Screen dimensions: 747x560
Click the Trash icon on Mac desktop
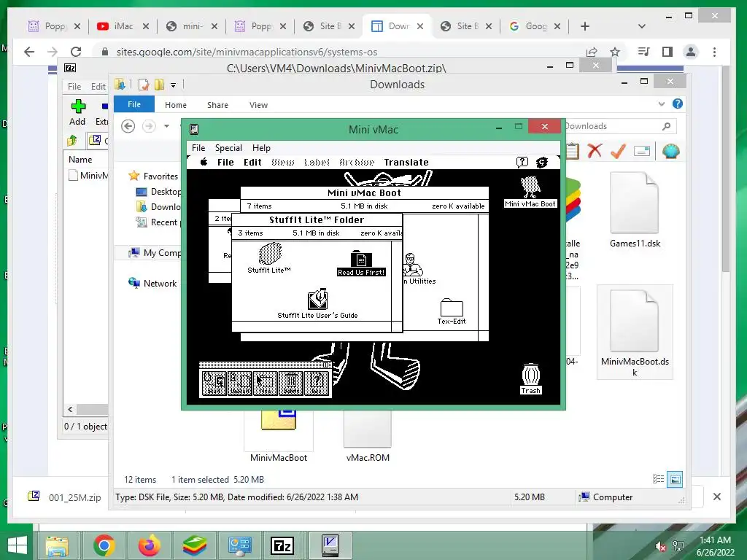pos(531,379)
